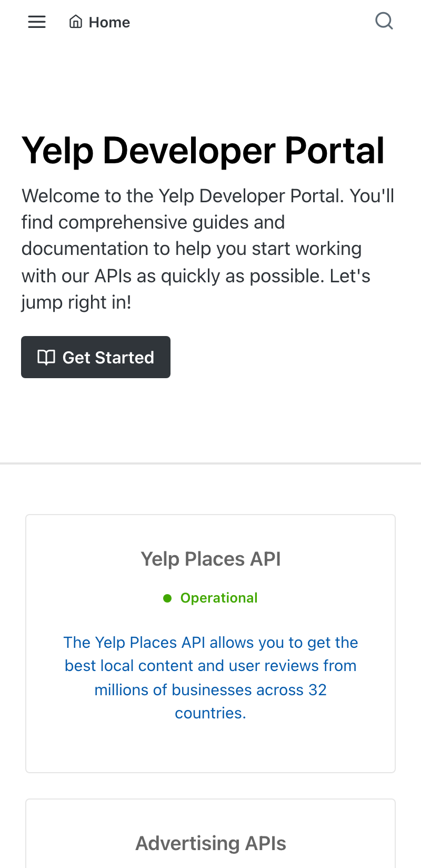Open the hamburger navigation menu
The height and width of the screenshot is (868, 421).
pyautogui.click(x=37, y=22)
